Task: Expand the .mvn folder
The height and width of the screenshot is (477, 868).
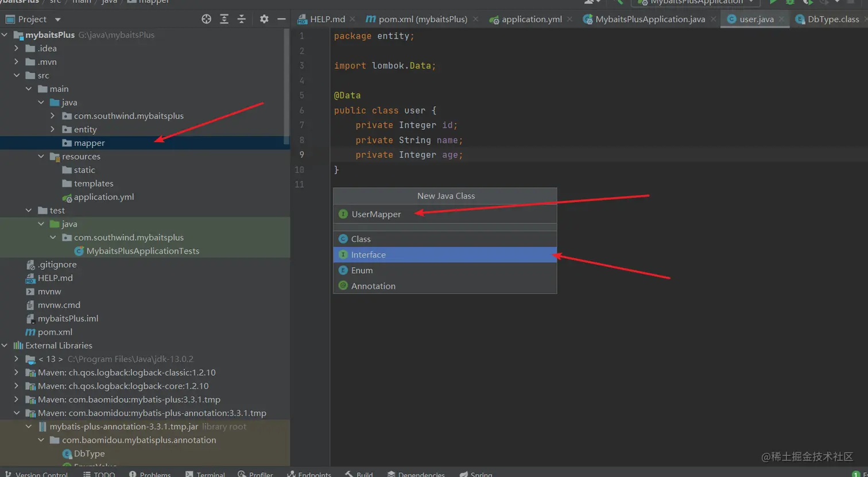Action: click(x=17, y=62)
